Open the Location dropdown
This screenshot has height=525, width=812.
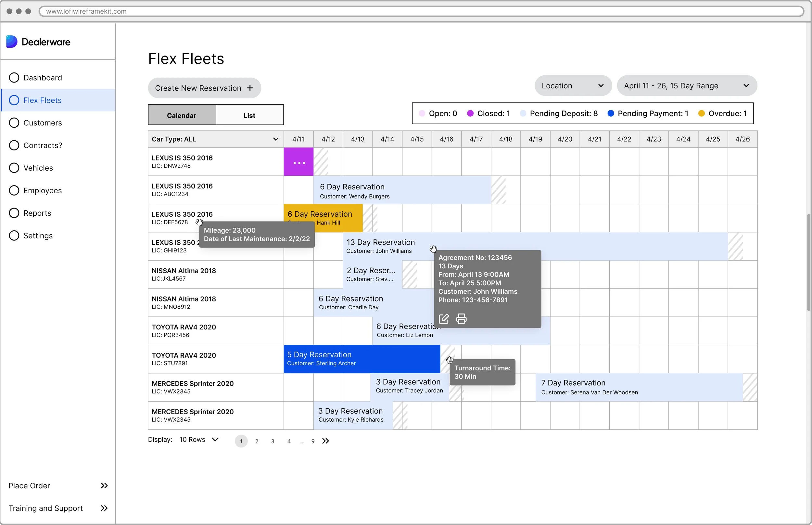(x=573, y=85)
